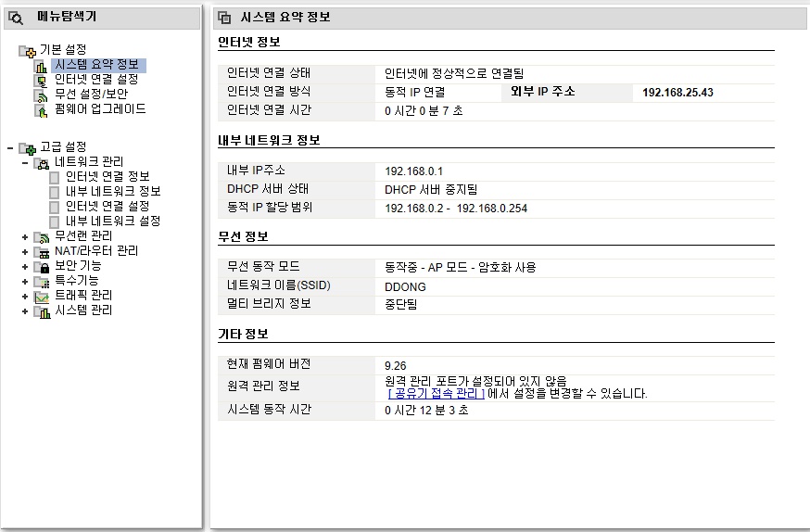The image size is (810, 532).
Task: Open 인터넷 연결 설정 under 네트워크 관리
Action: 108,206
